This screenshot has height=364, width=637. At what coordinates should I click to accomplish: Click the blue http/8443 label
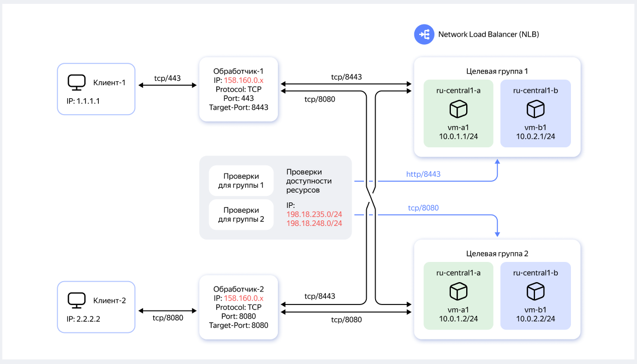(x=424, y=174)
